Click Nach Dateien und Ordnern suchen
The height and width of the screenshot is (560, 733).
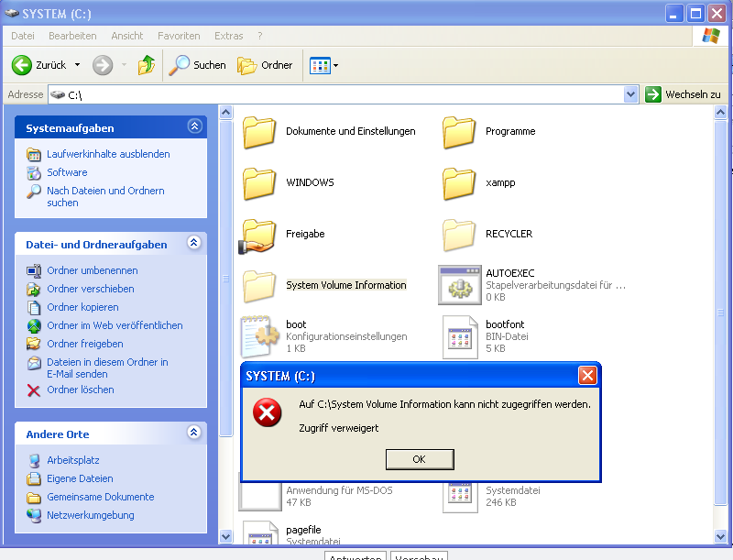(105, 196)
